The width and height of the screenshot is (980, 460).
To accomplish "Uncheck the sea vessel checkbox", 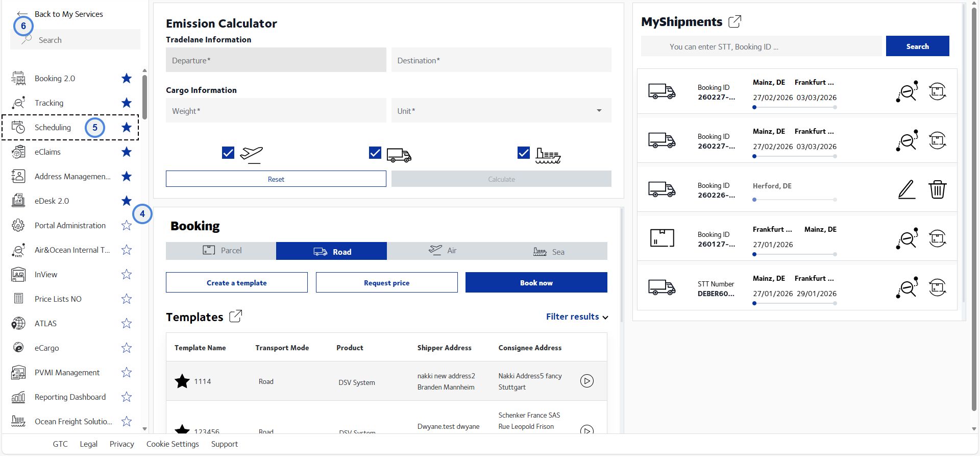I will pyautogui.click(x=524, y=153).
